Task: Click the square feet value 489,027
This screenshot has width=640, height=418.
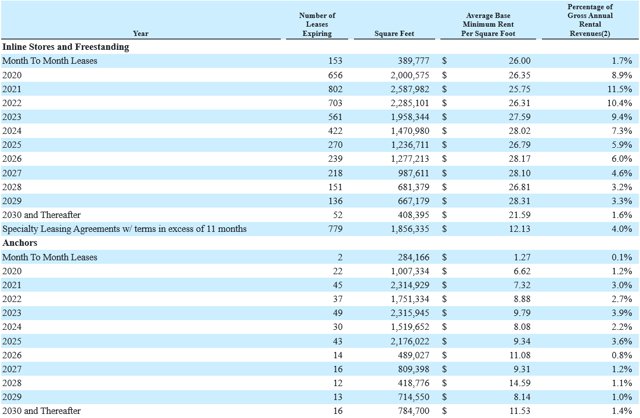Action: coord(413,355)
